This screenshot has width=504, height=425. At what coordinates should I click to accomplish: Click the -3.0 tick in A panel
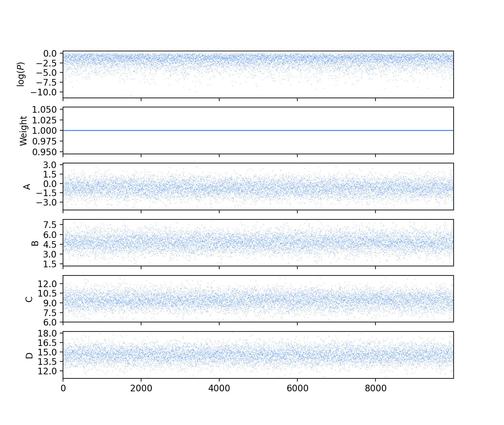(x=46, y=202)
